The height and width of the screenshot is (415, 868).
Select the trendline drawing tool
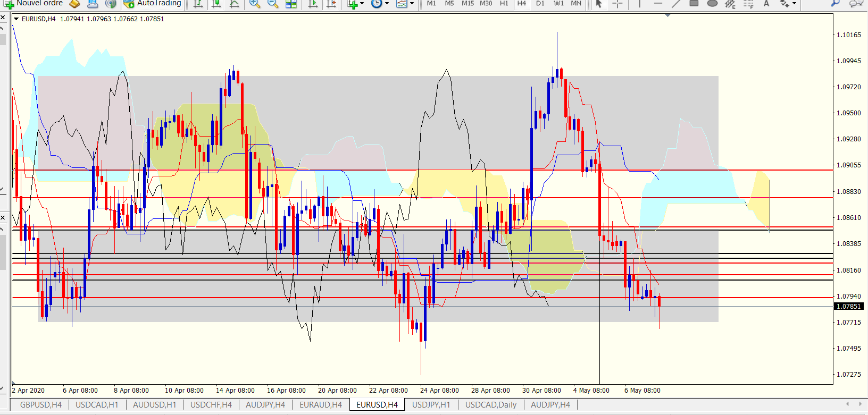click(x=676, y=4)
